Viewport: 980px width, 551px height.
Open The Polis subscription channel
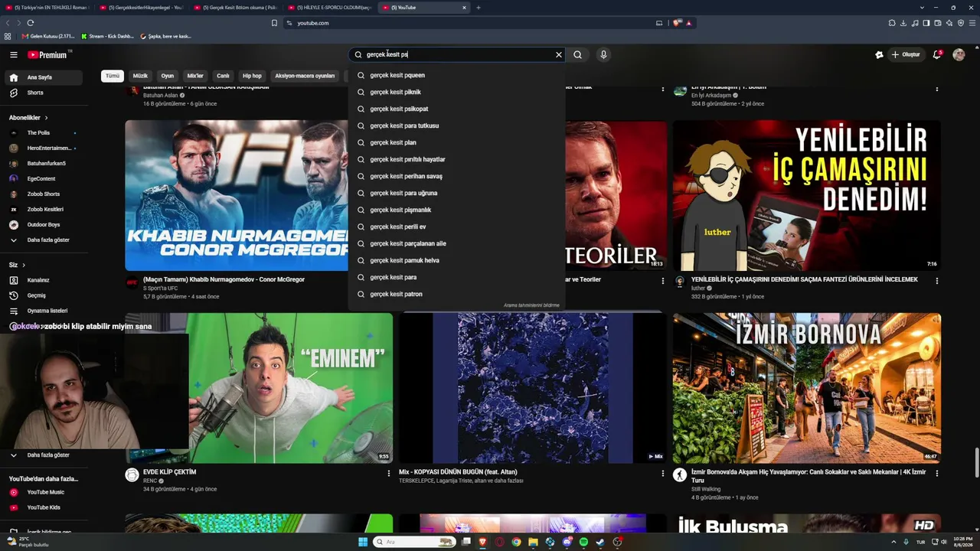coord(44,133)
